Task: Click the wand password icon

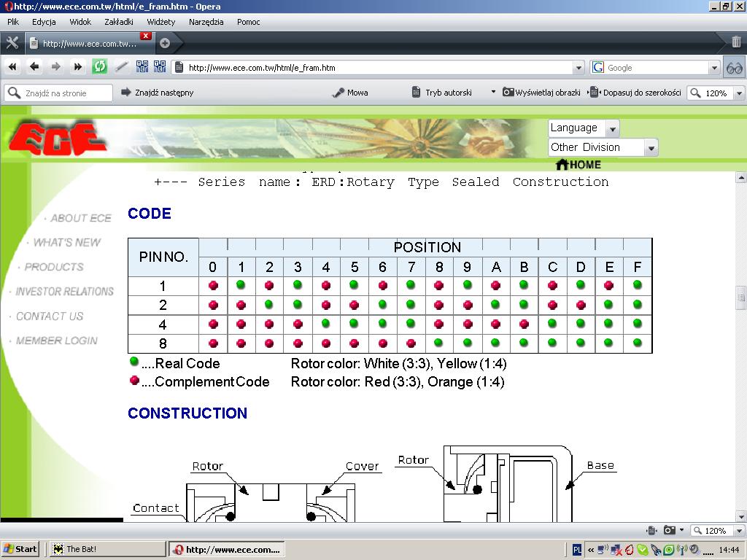Action: (x=122, y=67)
